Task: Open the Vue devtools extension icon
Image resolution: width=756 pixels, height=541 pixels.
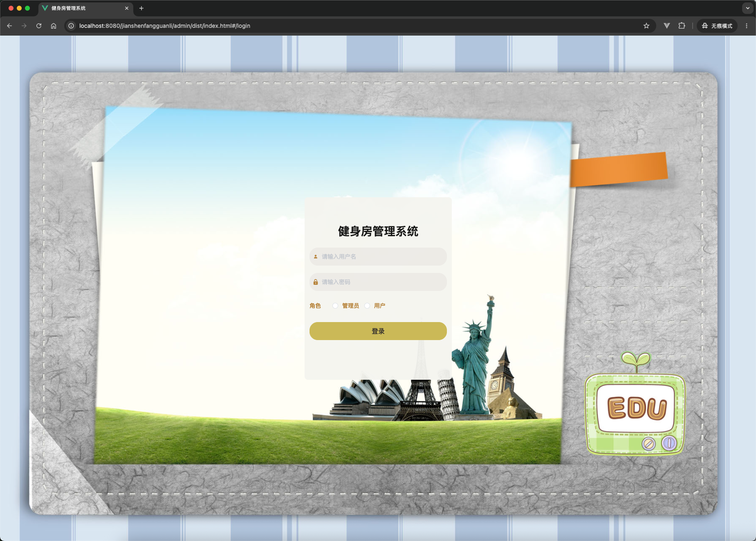Action: point(667,26)
